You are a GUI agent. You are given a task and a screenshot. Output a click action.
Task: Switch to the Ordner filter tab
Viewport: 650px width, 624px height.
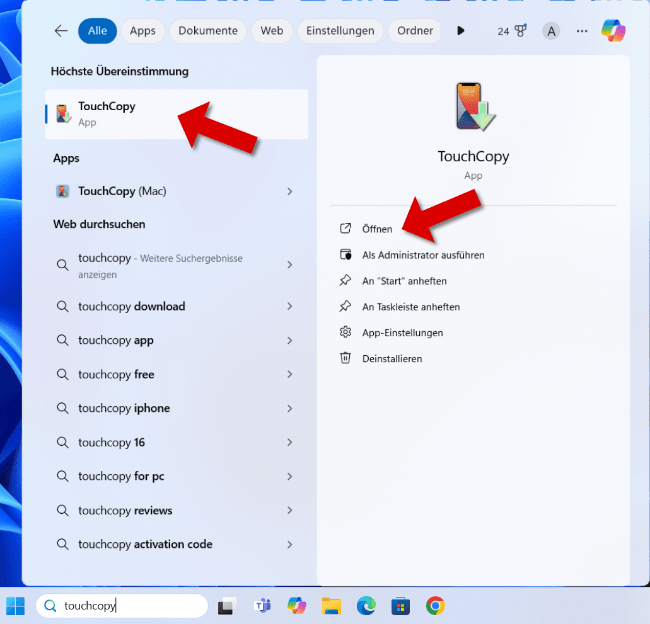(x=415, y=31)
